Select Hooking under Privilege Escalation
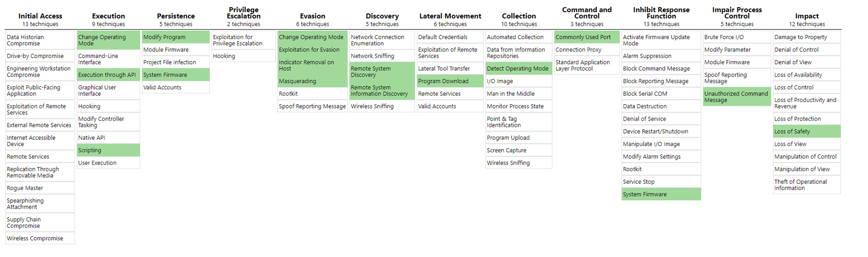Screen dimensions: 868x257 pyautogui.click(x=243, y=56)
